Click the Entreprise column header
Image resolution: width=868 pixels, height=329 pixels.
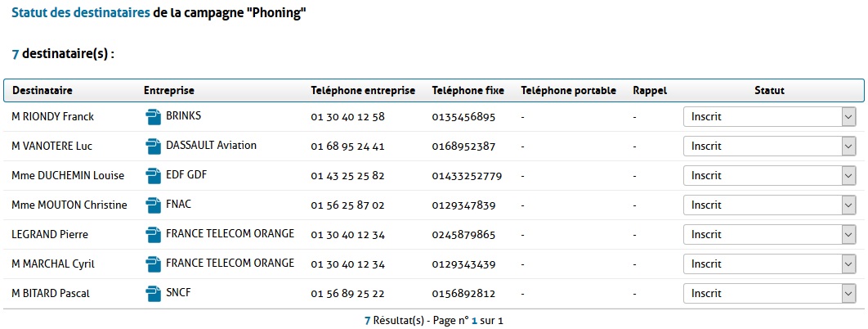[169, 91]
